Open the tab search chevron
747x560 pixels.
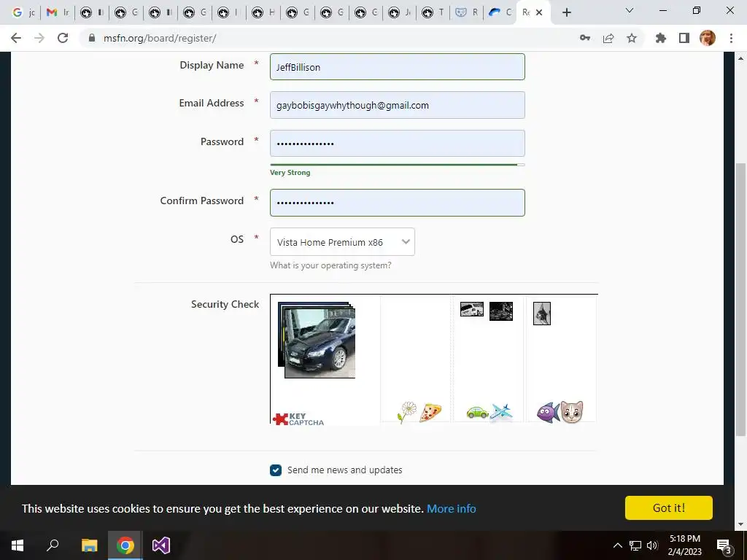point(630,10)
